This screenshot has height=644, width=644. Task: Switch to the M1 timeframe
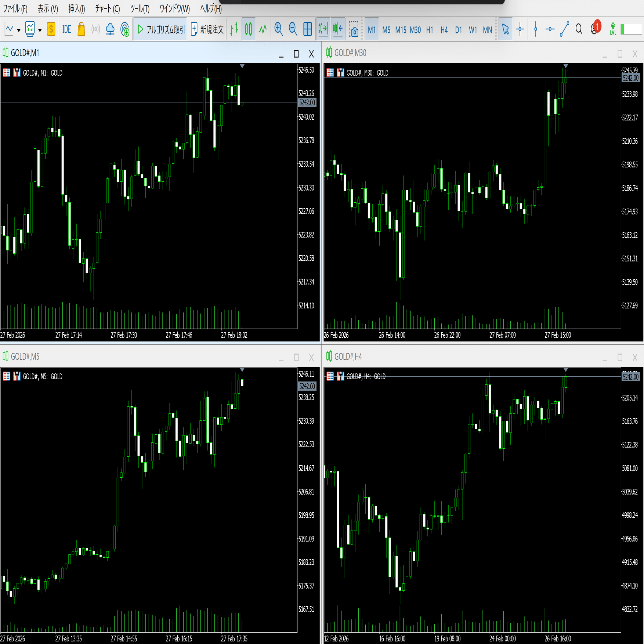[x=372, y=29]
